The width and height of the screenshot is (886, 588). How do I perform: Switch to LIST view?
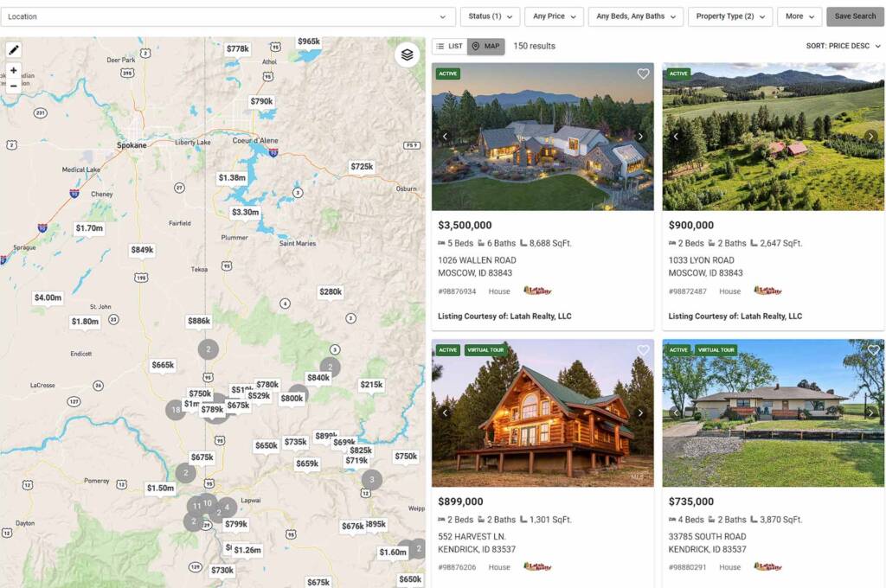(450, 47)
